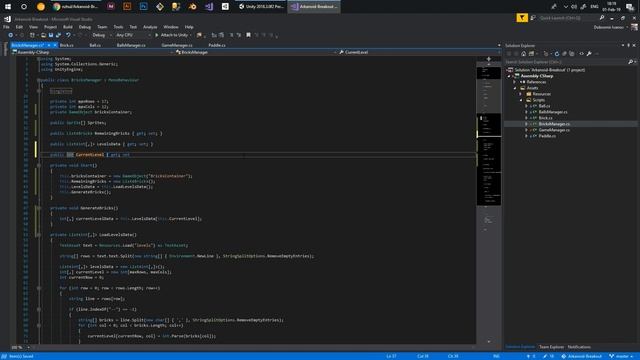The image size is (640, 360).
Task: Select Ball.cs in Solution Explorer
Action: tap(544, 106)
